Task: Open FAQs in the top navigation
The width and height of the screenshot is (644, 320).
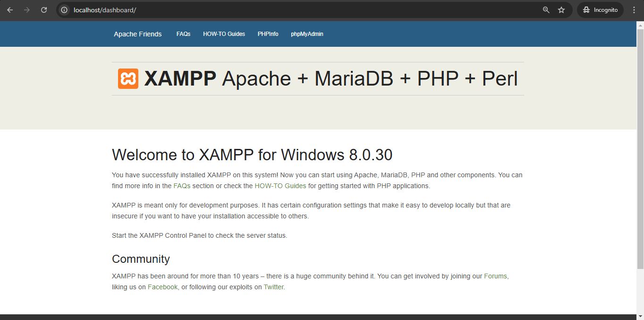Action: pos(183,34)
